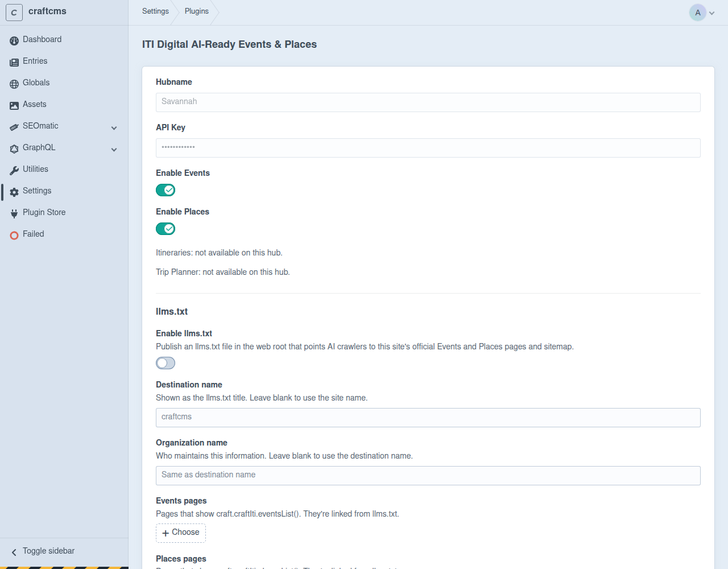Turn on the Enable llms.txt switch
Screen dimensions: 728x569
(x=166, y=363)
